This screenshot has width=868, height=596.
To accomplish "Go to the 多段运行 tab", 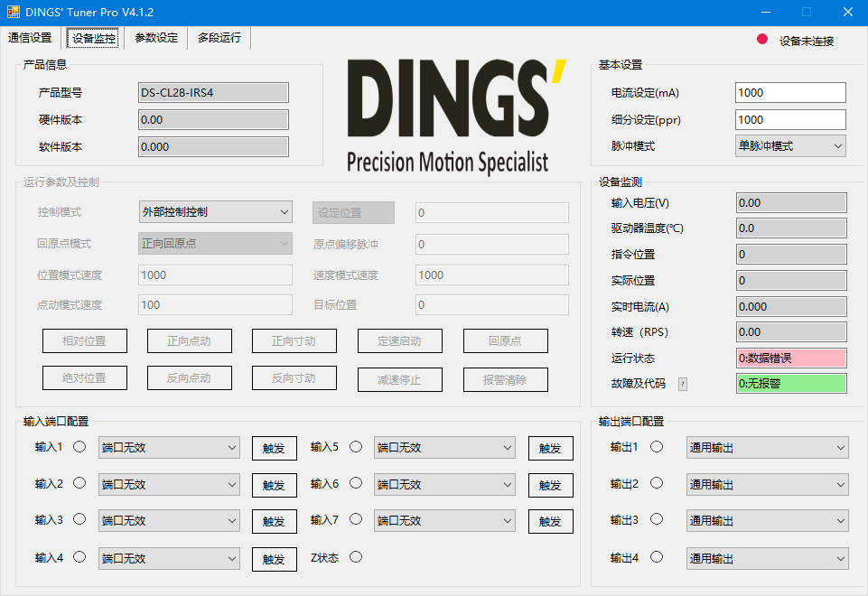I will pyautogui.click(x=219, y=38).
